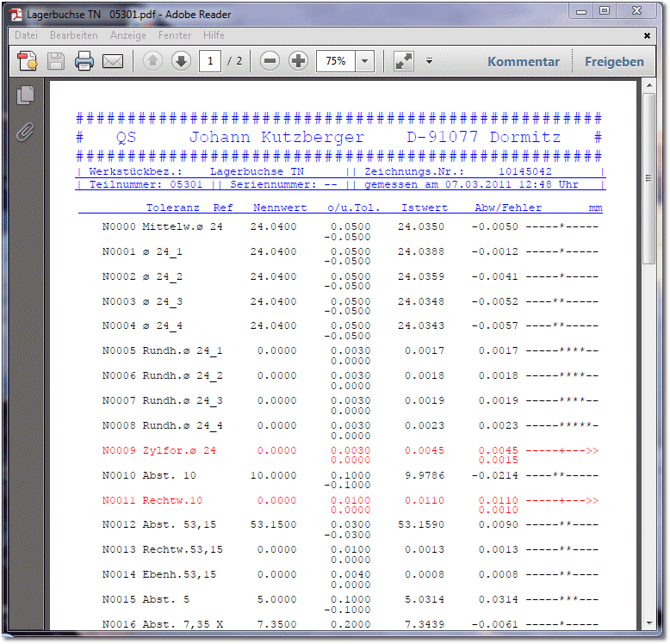The image size is (670, 644).
Task: Open the Datei menu
Action: (26, 35)
